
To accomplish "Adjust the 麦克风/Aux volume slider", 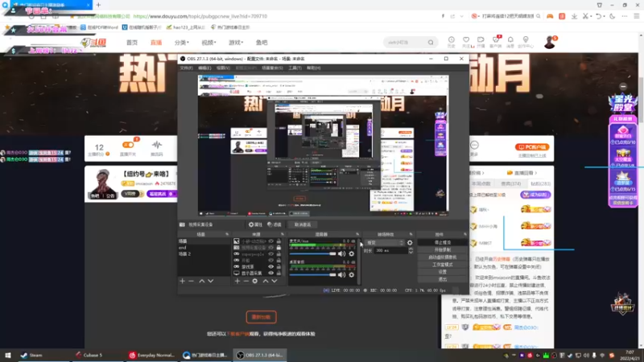I will [312, 253].
